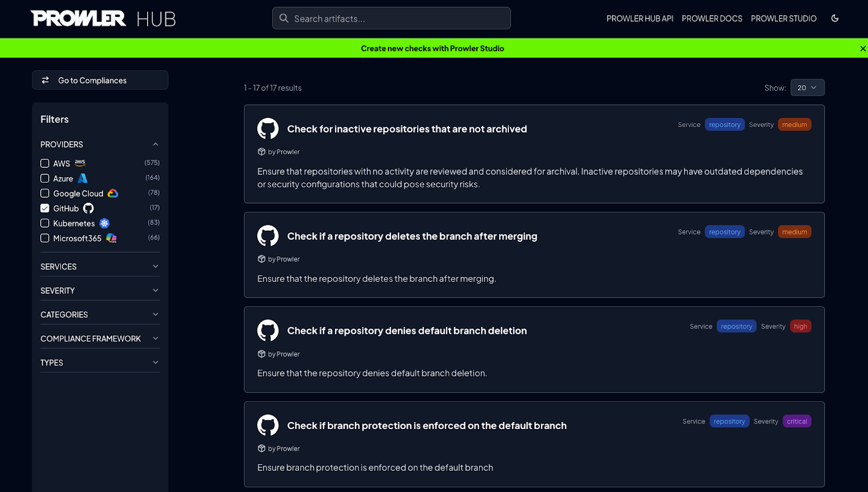Click the Microsoft365 provider logo

[x=111, y=238]
